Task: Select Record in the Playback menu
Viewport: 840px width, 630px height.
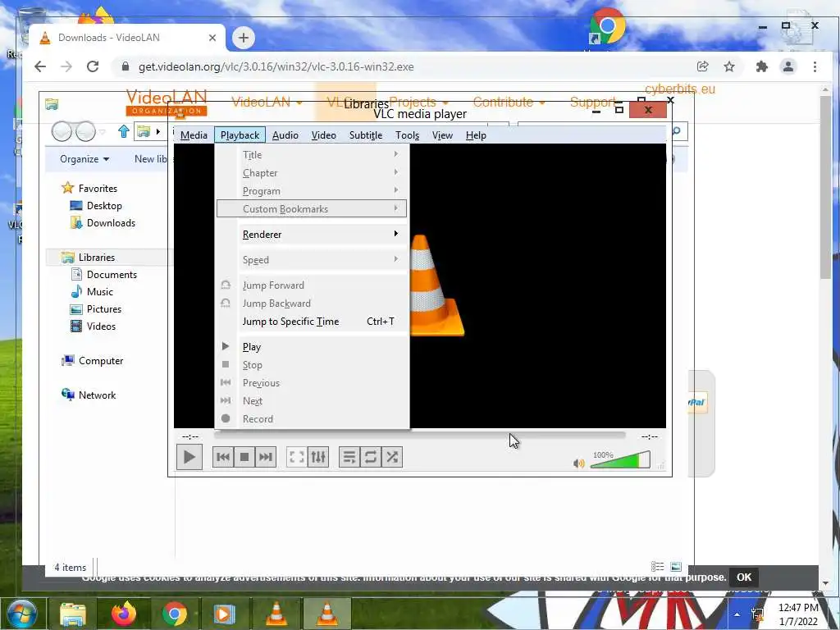Action: tap(312, 419)
